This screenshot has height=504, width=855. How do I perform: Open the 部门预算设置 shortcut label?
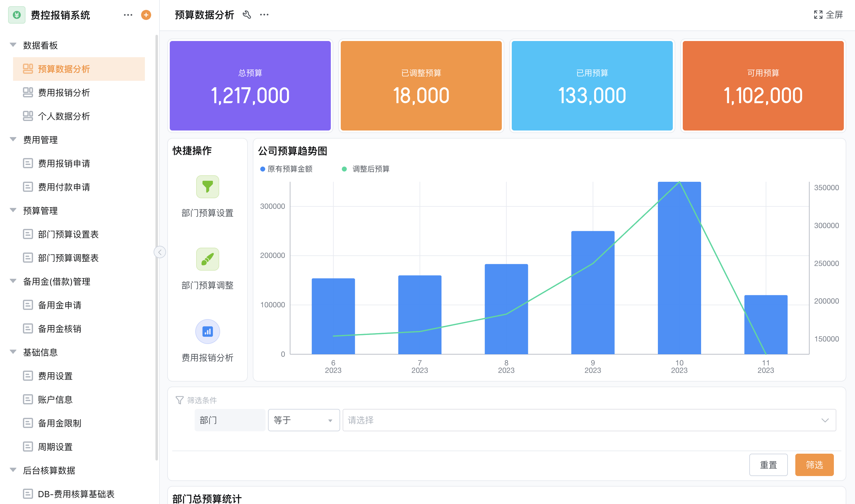[x=207, y=213]
